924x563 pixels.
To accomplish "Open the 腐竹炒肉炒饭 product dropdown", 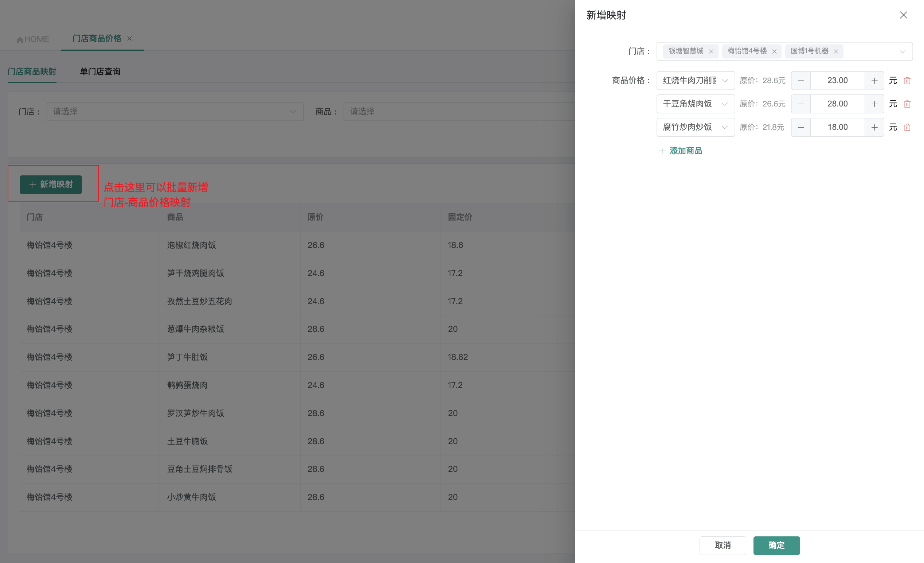I will tap(696, 127).
